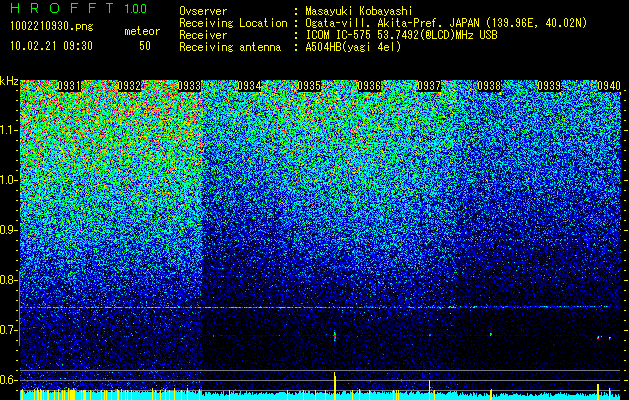629x400 pixels.
Task: Click the date stamp 10.02.21 09:30
Action: pyautogui.click(x=51, y=46)
